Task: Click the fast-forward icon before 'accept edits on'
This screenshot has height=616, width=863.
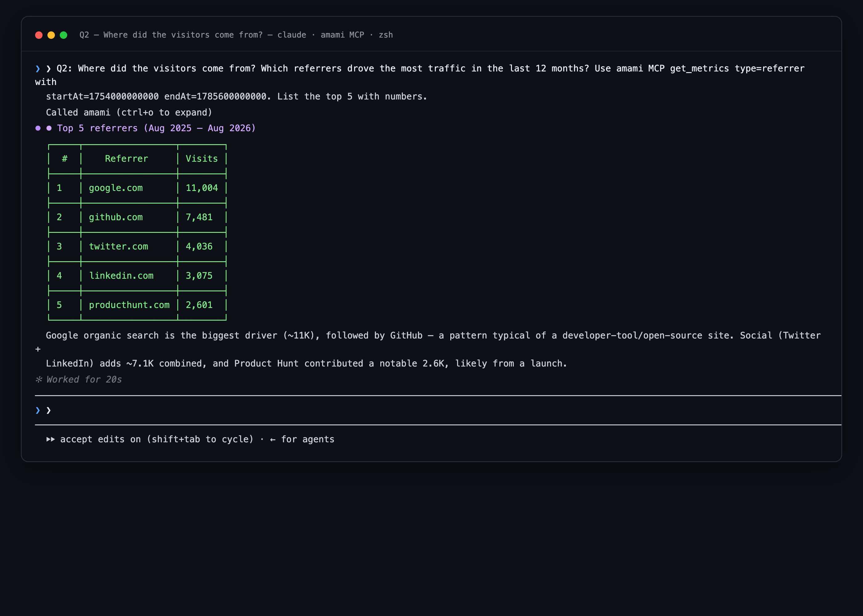Action: tap(51, 439)
